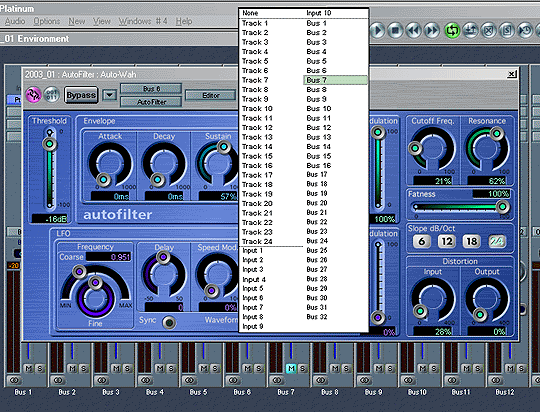Solo Bus 4 with its S button
540x412 pixels.
tap(171, 369)
